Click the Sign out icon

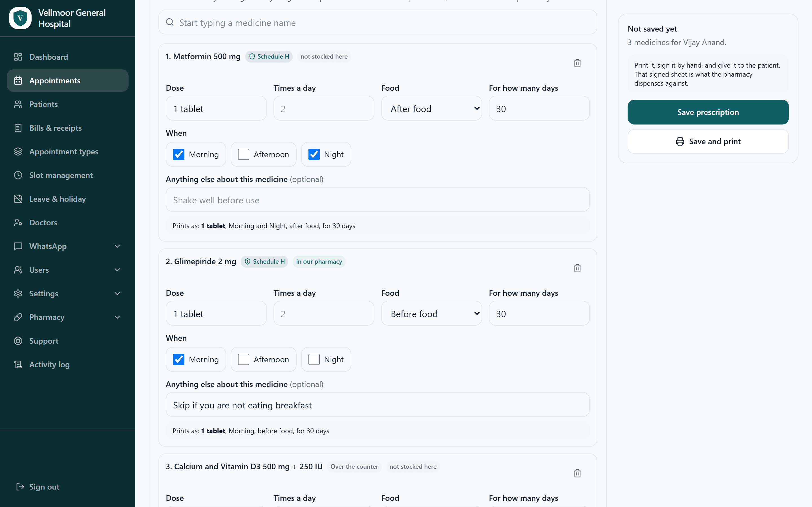tap(20, 486)
